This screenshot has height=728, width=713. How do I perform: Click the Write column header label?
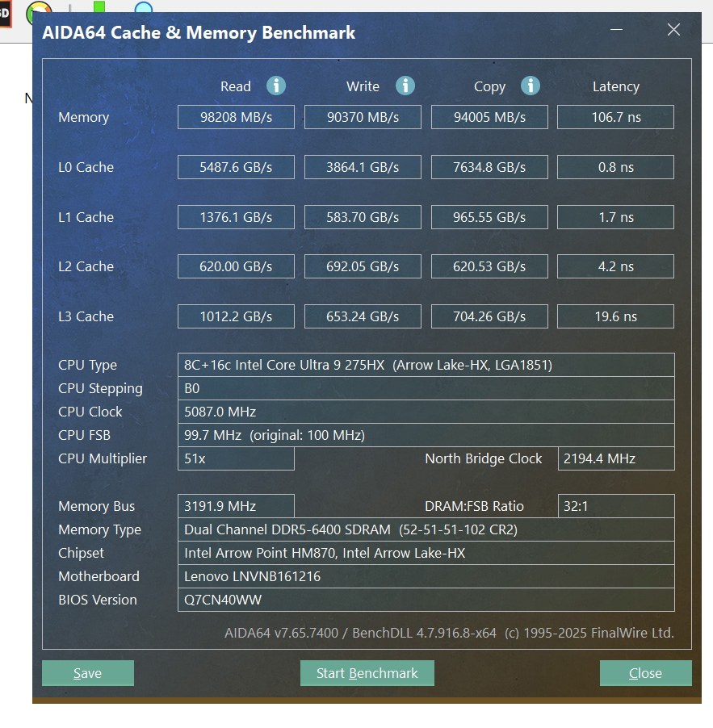[363, 86]
